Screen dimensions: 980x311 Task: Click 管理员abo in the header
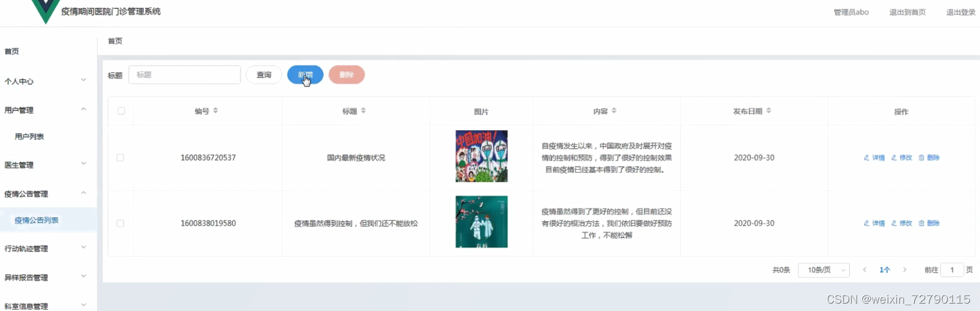tap(851, 12)
